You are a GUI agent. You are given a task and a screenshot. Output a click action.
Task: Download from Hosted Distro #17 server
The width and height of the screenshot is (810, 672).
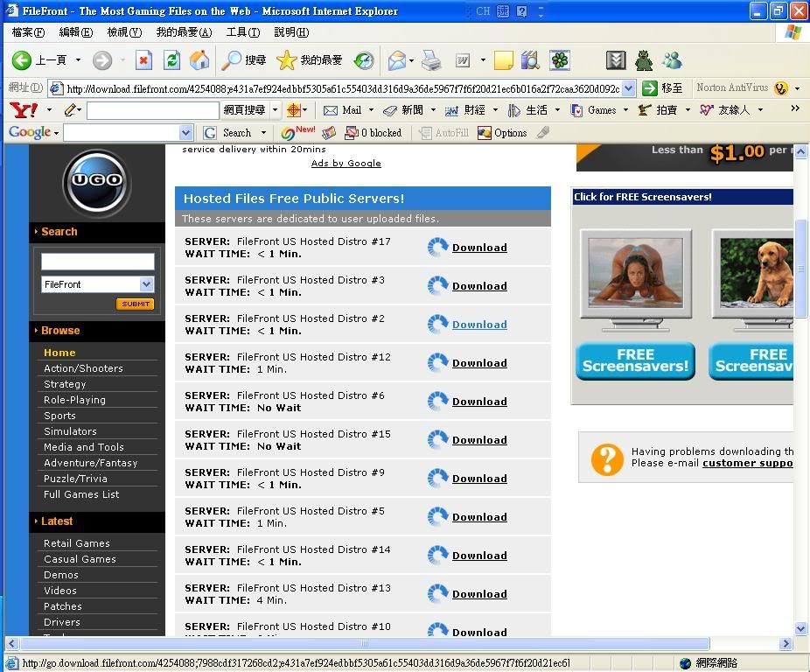[x=479, y=248]
